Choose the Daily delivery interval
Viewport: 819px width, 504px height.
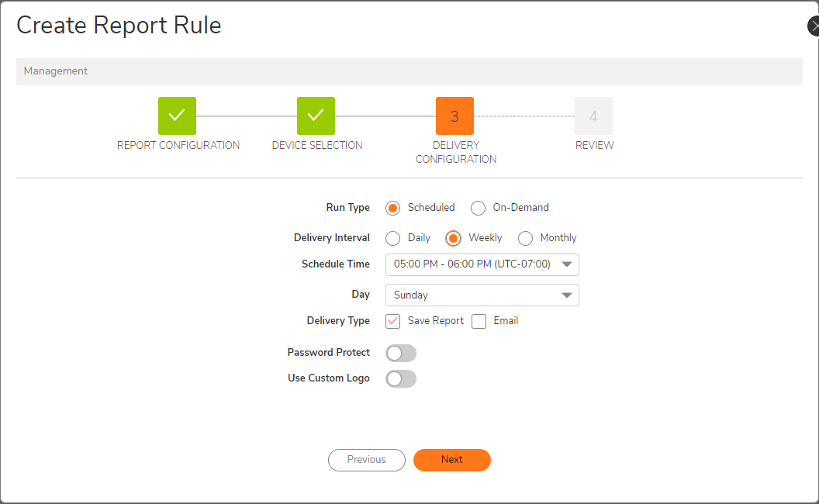(x=393, y=238)
